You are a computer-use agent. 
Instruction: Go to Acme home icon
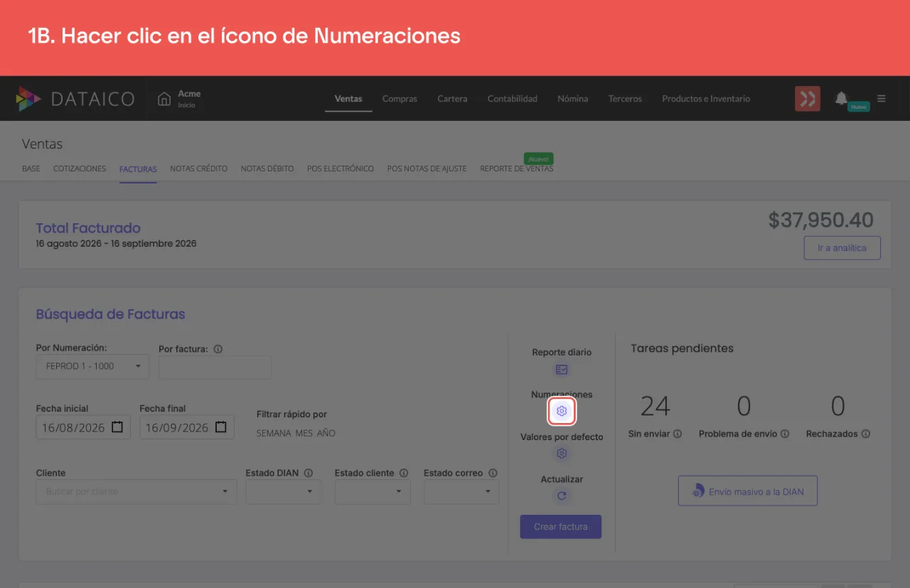pyautogui.click(x=164, y=99)
